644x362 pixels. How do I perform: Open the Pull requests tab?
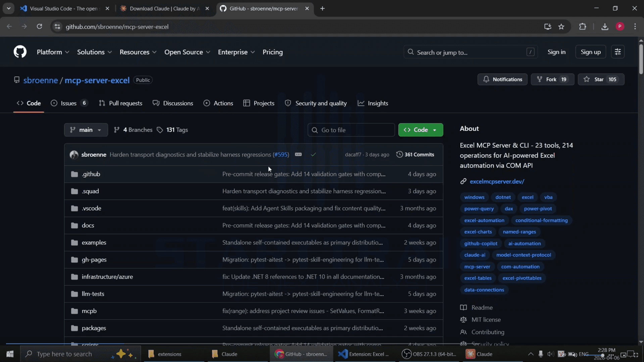pos(120,103)
